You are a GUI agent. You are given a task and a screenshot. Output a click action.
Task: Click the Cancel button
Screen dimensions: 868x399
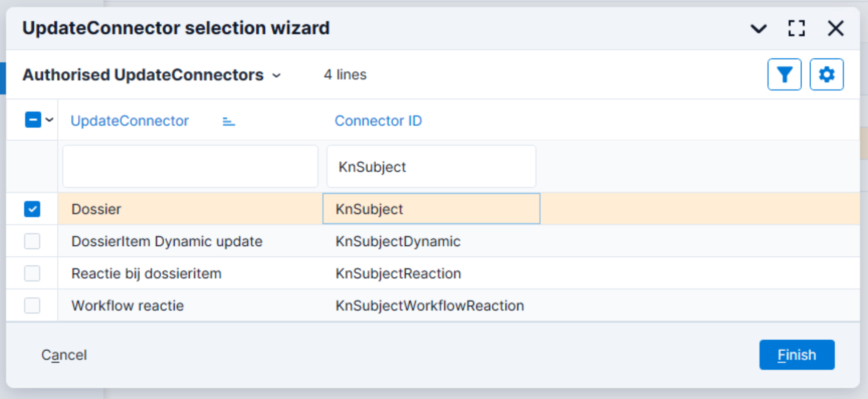point(64,355)
